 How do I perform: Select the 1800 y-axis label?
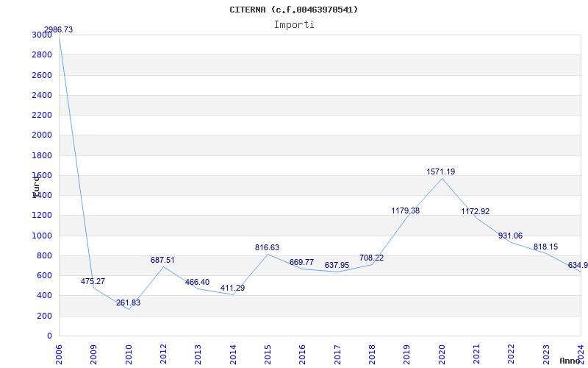pos(42,155)
